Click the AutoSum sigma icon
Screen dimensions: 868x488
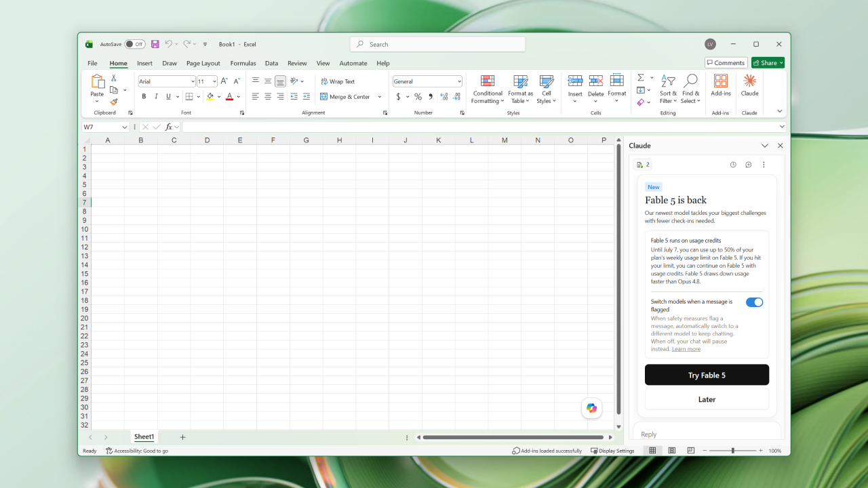641,78
